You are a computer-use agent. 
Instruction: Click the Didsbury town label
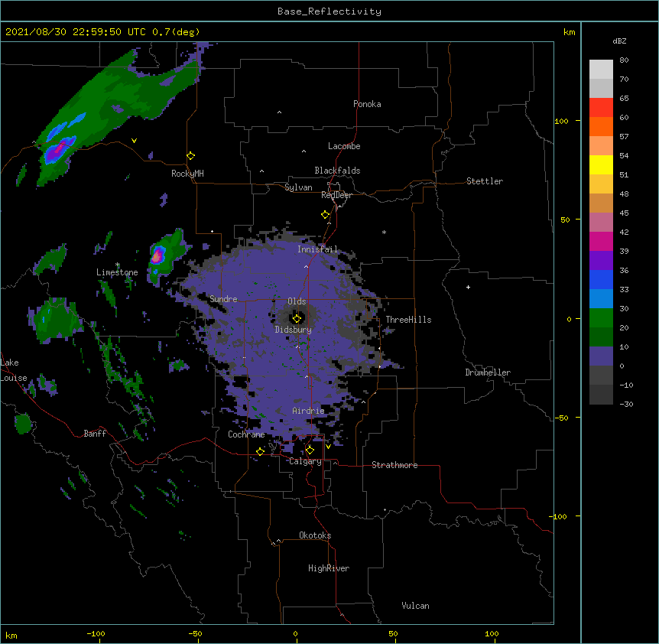coord(294,330)
